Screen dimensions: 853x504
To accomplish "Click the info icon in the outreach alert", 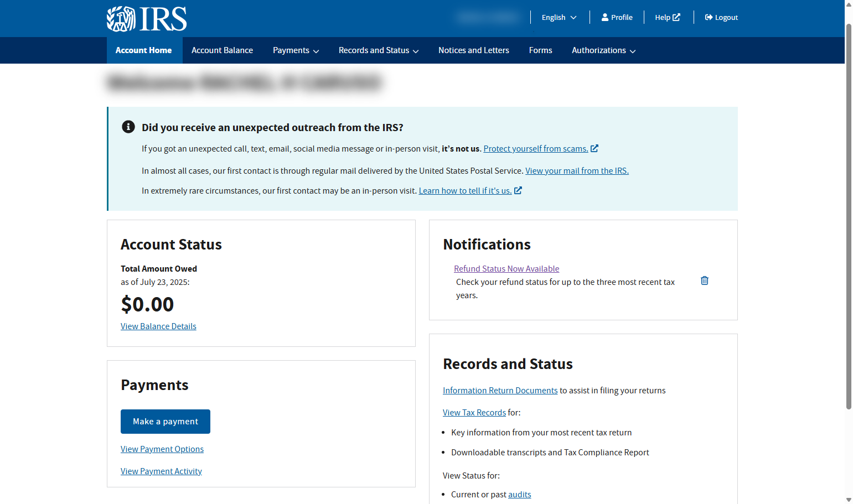I will pyautogui.click(x=128, y=127).
